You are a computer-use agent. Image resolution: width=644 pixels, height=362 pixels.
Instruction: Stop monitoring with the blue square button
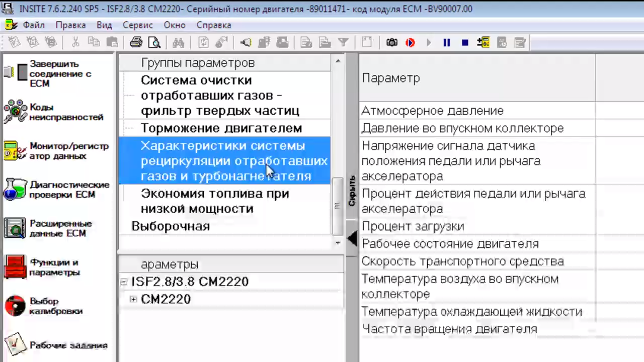(x=465, y=43)
